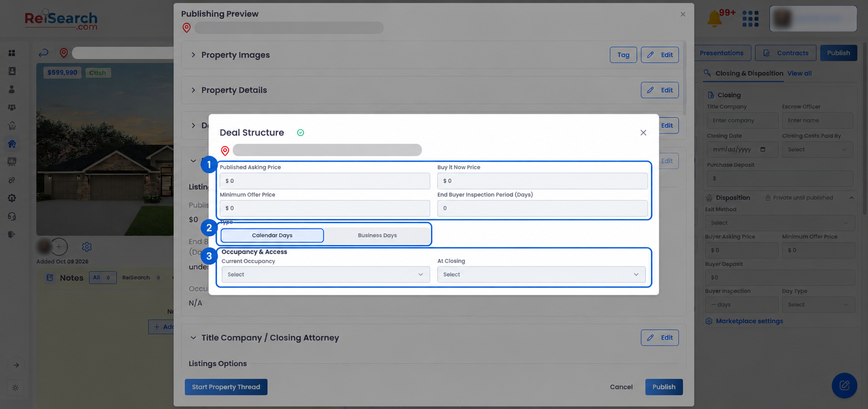The width and height of the screenshot is (868, 409).
Task: Click the highlighted properties house sidebar icon
Action: pos(12,143)
